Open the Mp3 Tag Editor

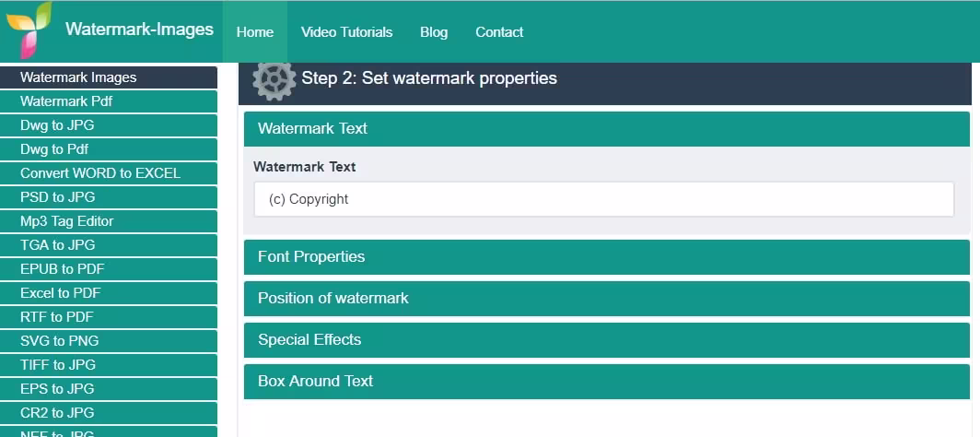coord(109,221)
